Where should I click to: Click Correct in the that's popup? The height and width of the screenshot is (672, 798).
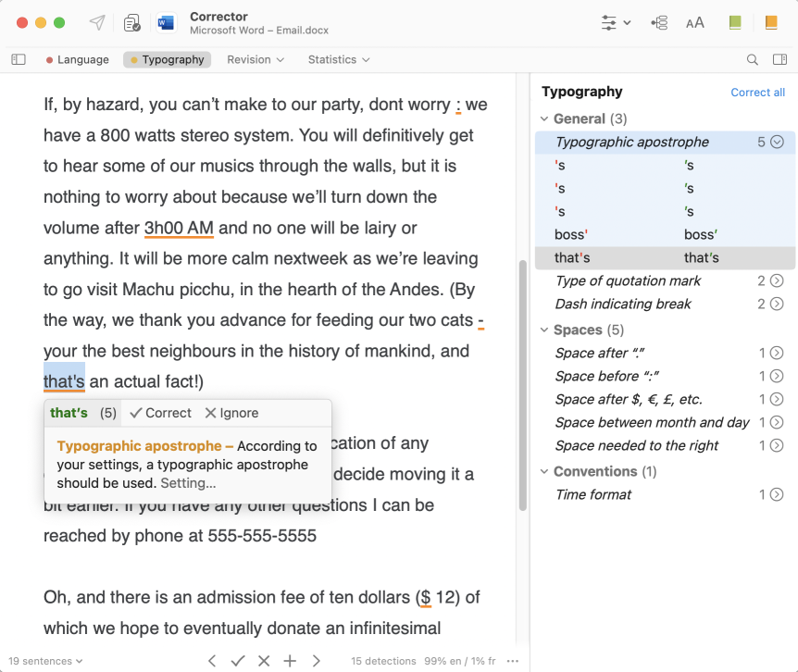[160, 413]
